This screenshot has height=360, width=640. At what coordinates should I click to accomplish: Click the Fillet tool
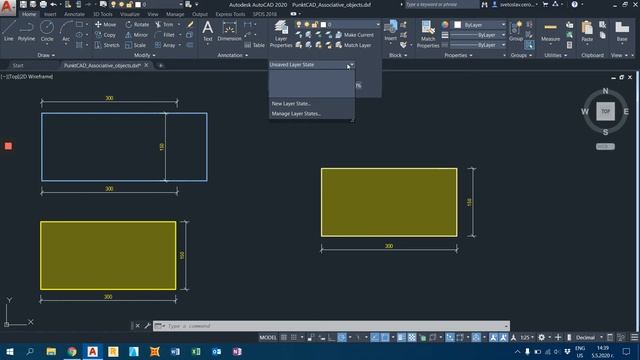coord(165,35)
